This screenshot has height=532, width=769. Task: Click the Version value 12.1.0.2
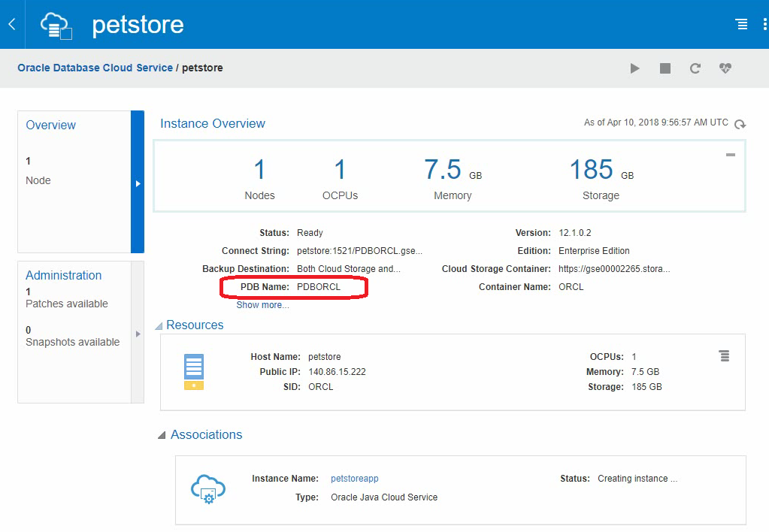575,233
